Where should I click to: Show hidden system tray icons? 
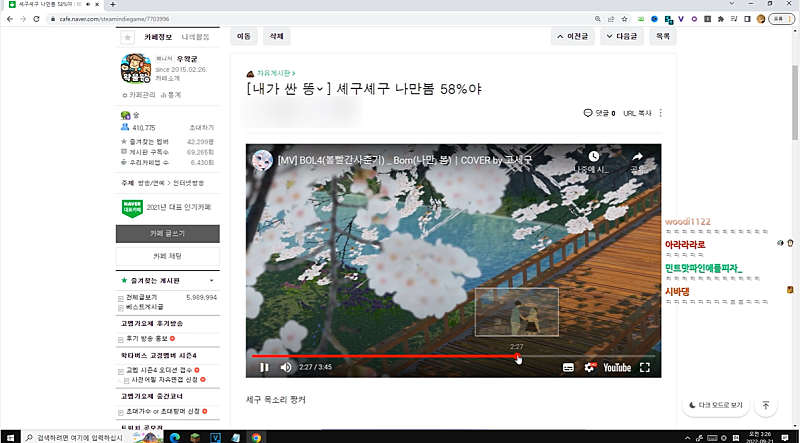point(687,437)
